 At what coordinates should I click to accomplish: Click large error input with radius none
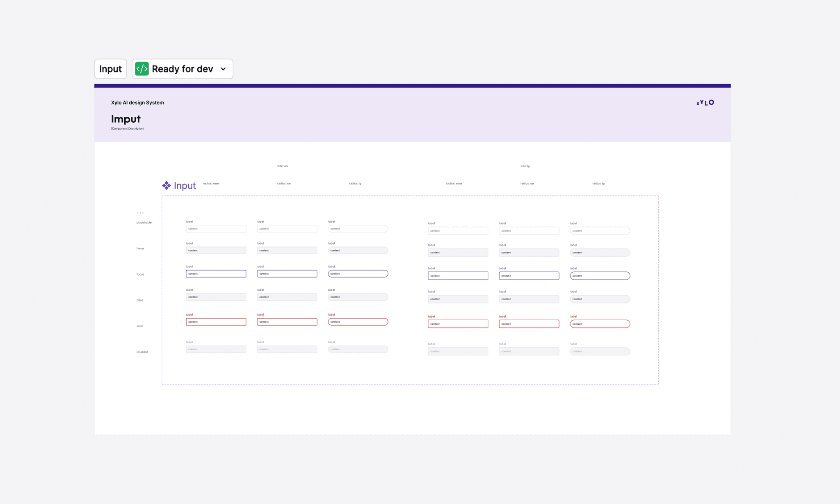[x=458, y=324]
